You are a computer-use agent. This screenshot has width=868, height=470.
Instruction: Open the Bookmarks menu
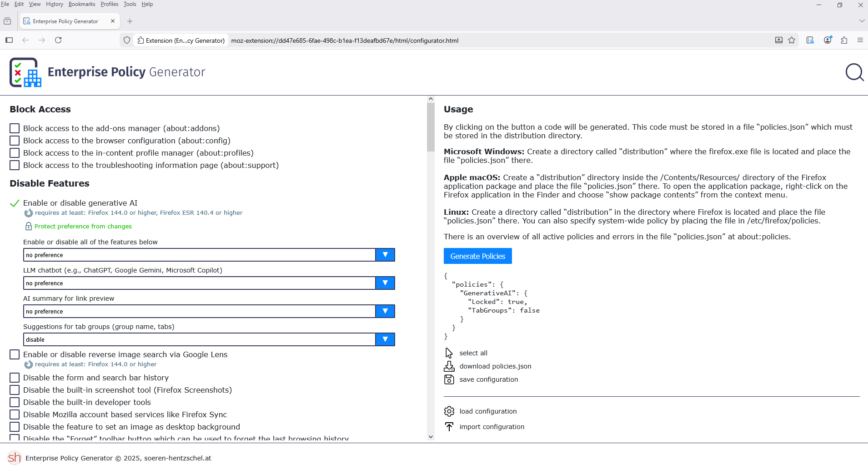coord(82,4)
